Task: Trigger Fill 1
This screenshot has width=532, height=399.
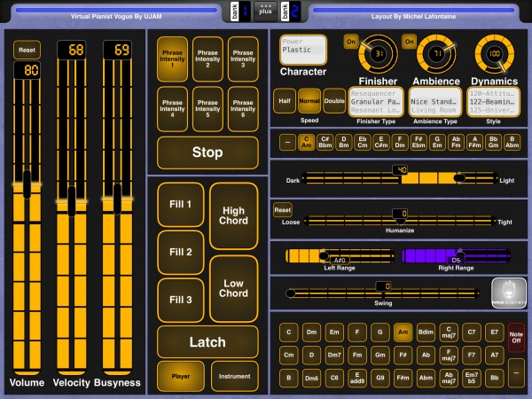Action: [x=181, y=204]
